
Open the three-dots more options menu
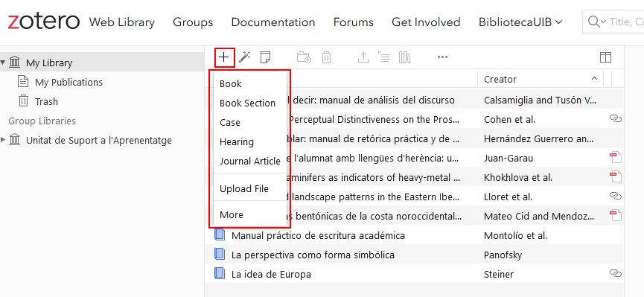(x=442, y=57)
